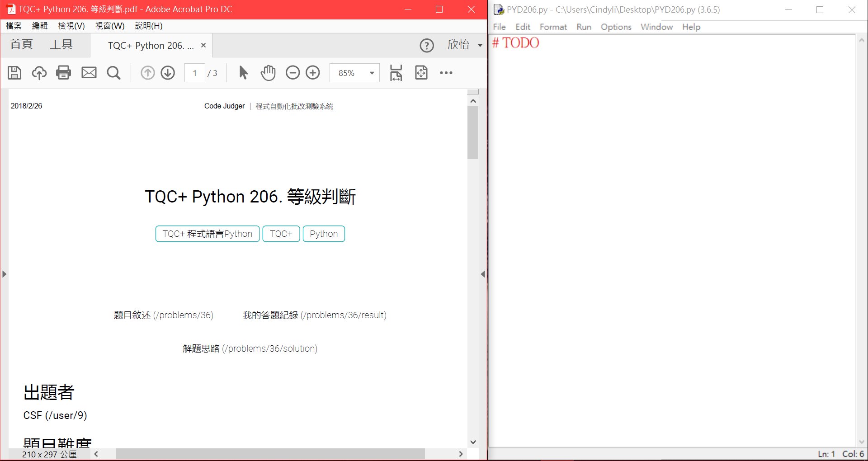Click horizontal scrollbar left arrow
The image size is (868, 461).
[x=96, y=454]
